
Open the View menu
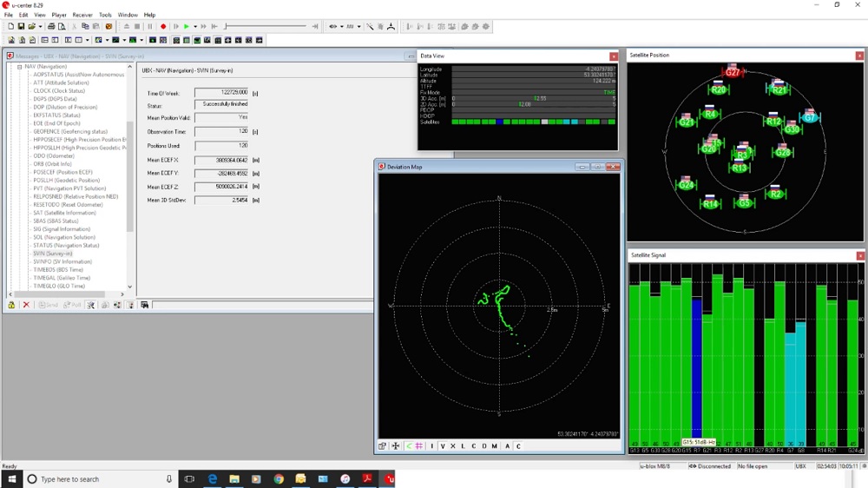pos(40,15)
